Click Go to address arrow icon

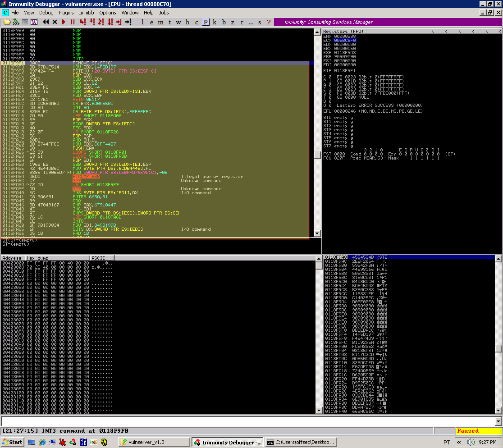click(128, 22)
